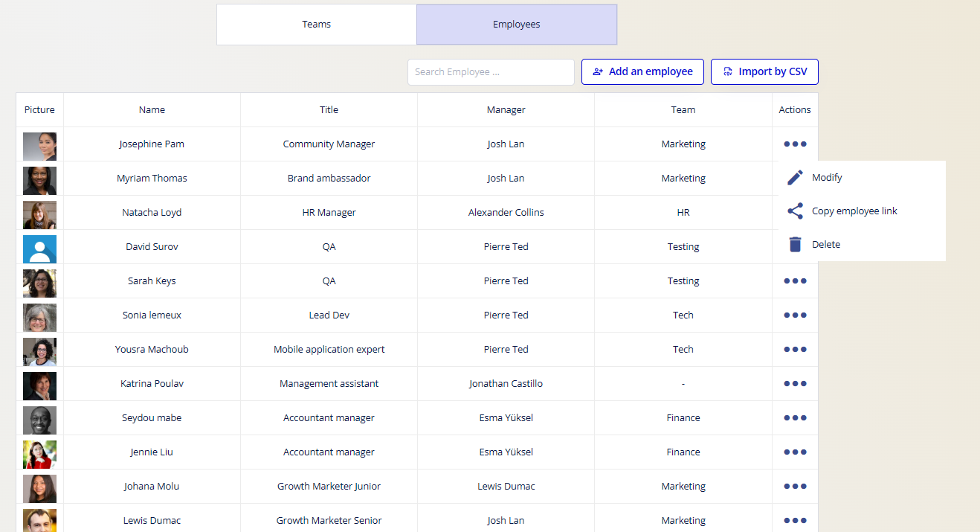
Task: Click the pencil icon beside Modify
Action: (795, 178)
